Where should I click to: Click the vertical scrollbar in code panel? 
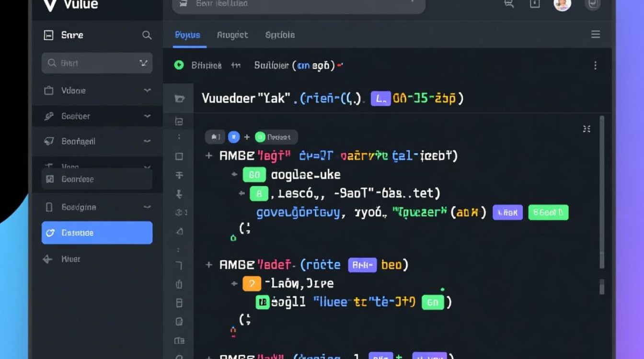602,191
